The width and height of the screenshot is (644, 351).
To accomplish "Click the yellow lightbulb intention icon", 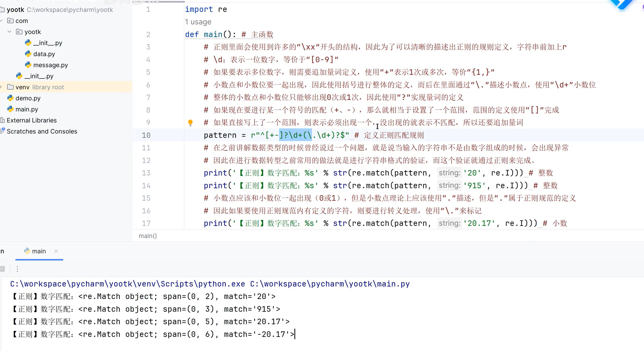I will pyautogui.click(x=190, y=122).
